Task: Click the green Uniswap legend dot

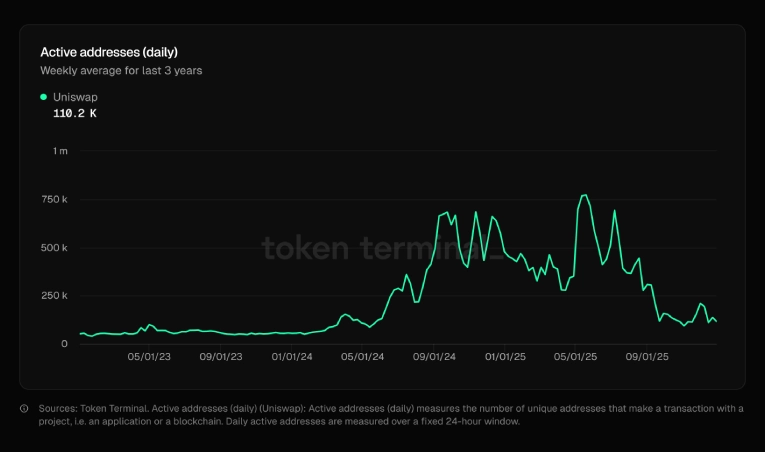Action: [43, 97]
